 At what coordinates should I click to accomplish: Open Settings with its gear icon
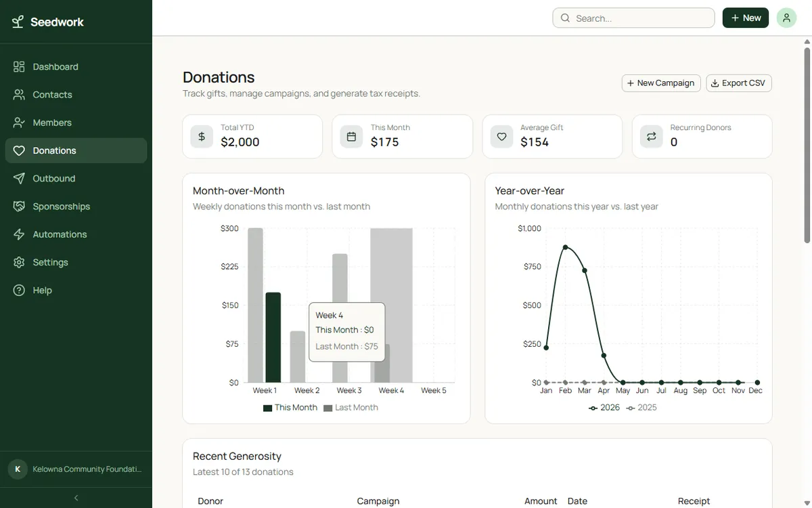[x=20, y=262]
